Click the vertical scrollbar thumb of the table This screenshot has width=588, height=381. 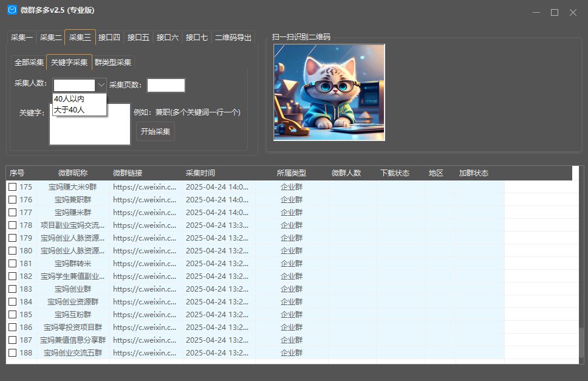pyautogui.click(x=581, y=343)
